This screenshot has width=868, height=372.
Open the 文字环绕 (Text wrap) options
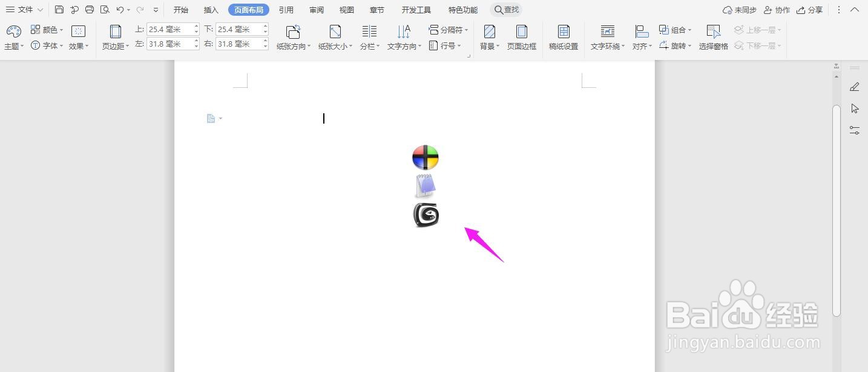(608, 38)
